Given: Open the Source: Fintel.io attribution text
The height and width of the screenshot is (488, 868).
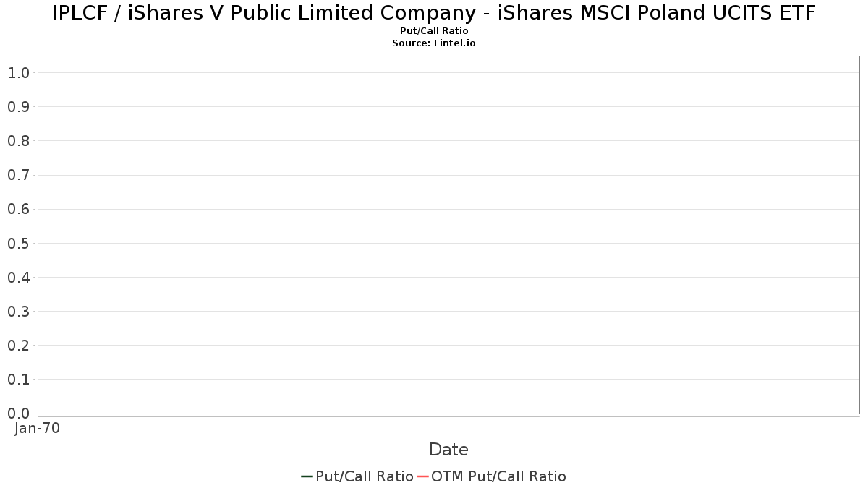Looking at the screenshot, I should (434, 43).
